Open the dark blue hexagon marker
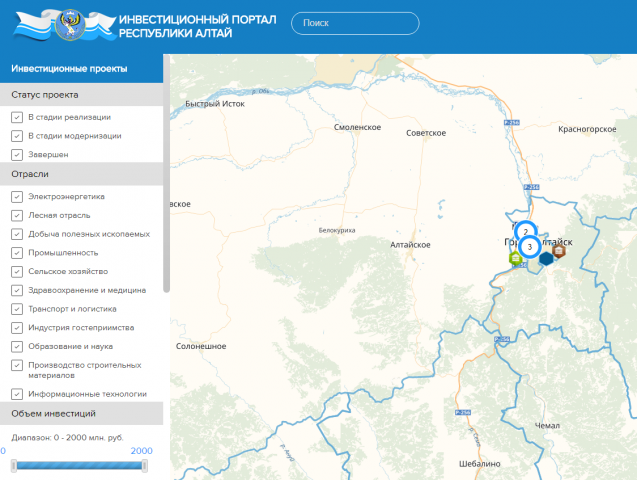637x480 pixels. click(546, 258)
